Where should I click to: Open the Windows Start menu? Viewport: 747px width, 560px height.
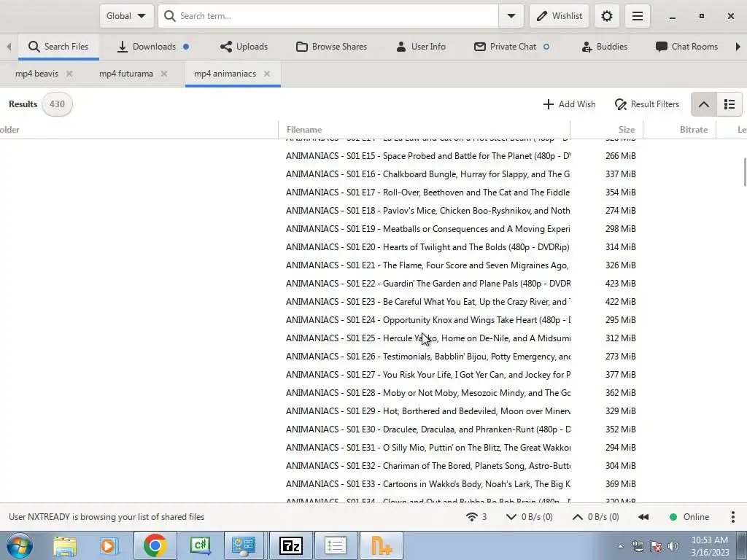coord(20,545)
